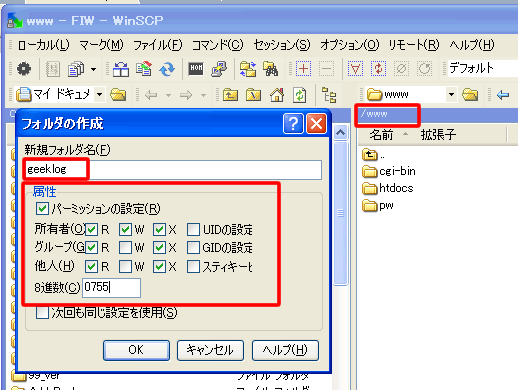Click the keep remote directory updated icon
The height and width of the screenshot is (390, 518).
pyautogui.click(x=144, y=69)
